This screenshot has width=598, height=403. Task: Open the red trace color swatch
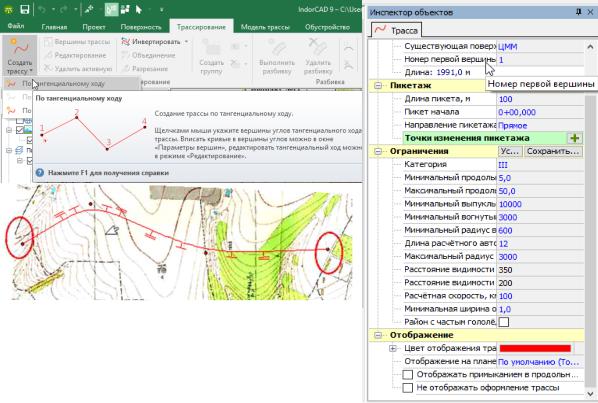tap(535, 348)
